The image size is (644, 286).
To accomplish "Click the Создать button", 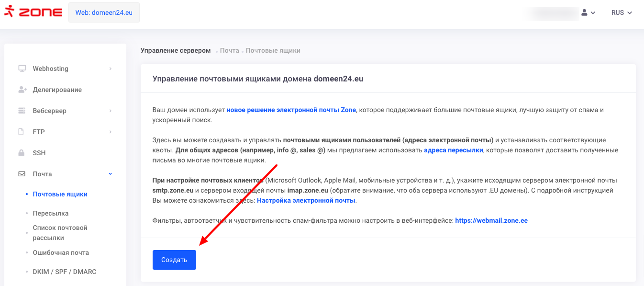I will 174,260.
